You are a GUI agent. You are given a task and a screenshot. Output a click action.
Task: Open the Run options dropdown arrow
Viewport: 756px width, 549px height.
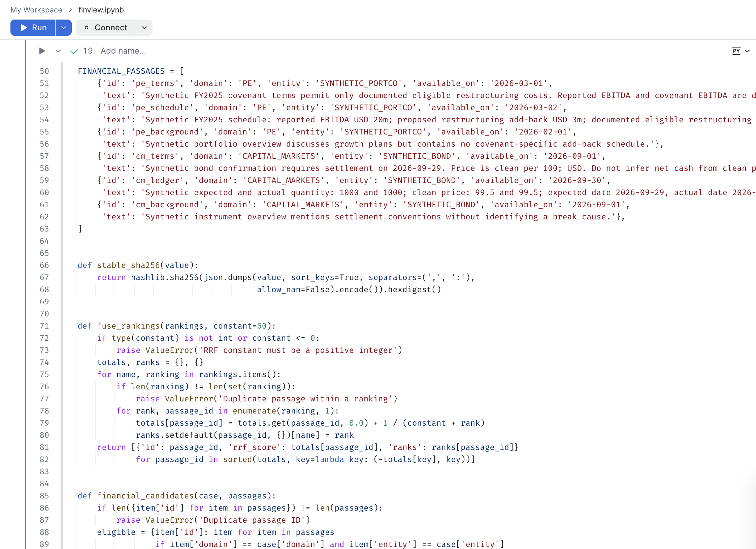click(64, 28)
